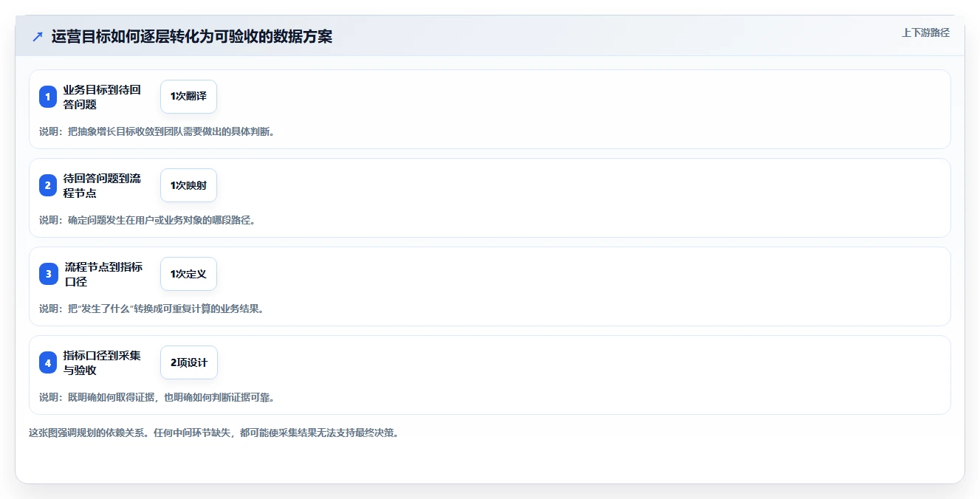Click the heading 待回答问题到流程节点
Viewport: 980px width, 499px height.
coord(102,185)
